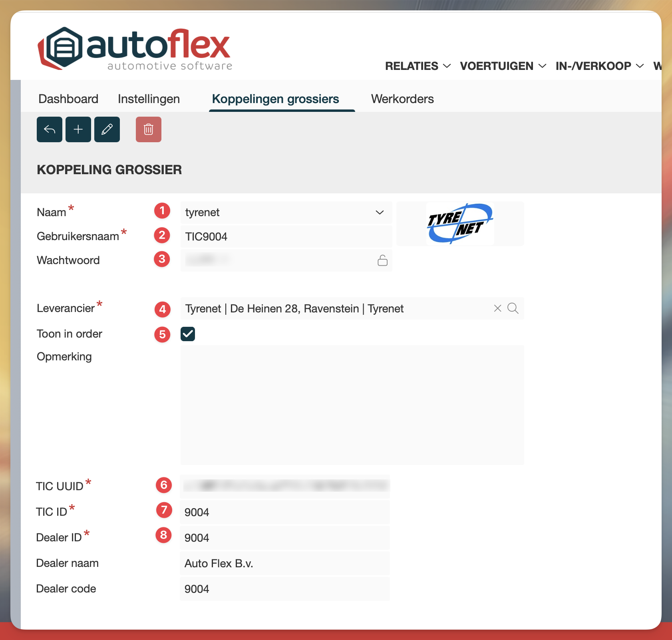672x640 pixels.
Task: Go to the Instellingen tab
Action: pos(149,99)
